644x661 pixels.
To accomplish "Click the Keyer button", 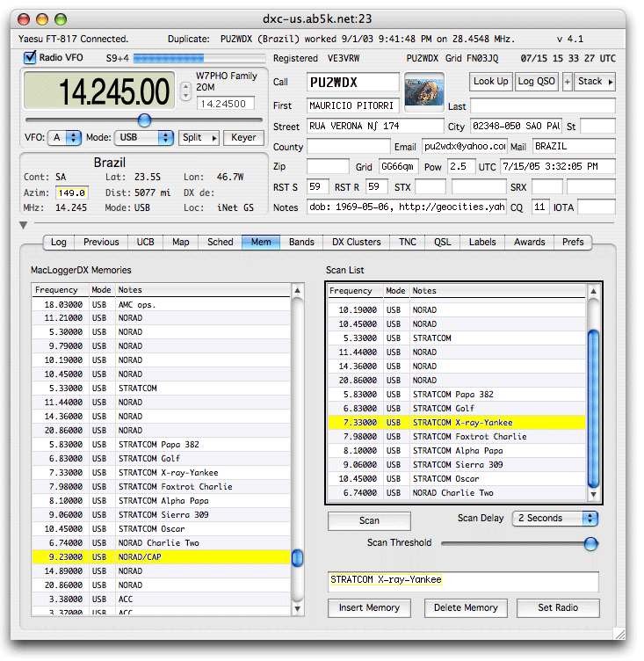I will pyautogui.click(x=243, y=138).
